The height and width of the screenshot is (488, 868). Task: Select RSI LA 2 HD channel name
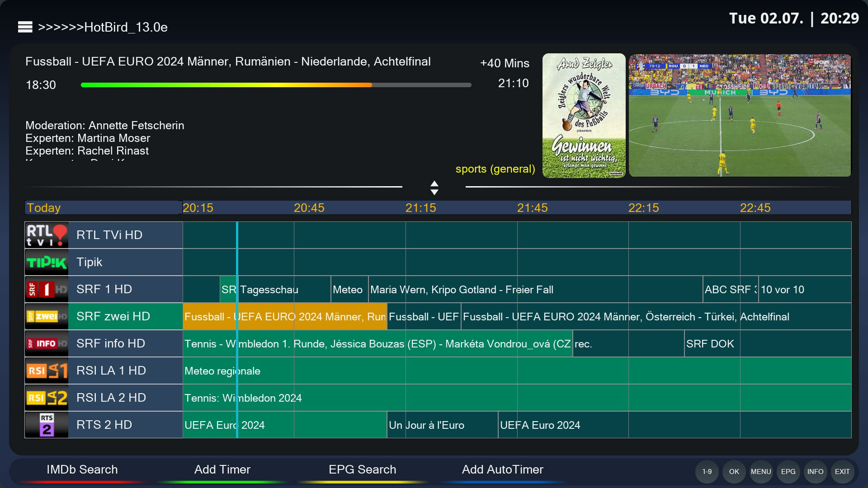coord(111,398)
